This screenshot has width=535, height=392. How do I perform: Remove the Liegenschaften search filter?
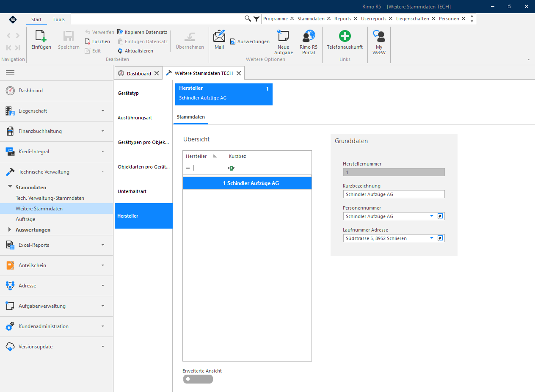(x=433, y=19)
